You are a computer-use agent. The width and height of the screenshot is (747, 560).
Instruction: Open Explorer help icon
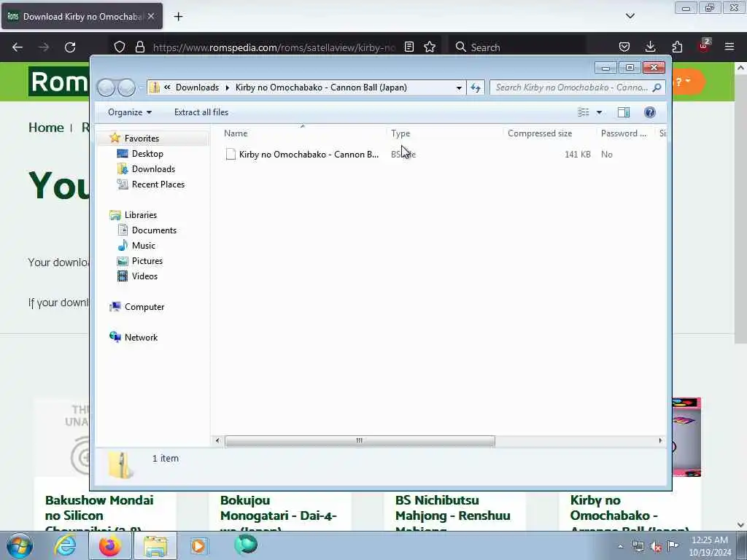650,112
